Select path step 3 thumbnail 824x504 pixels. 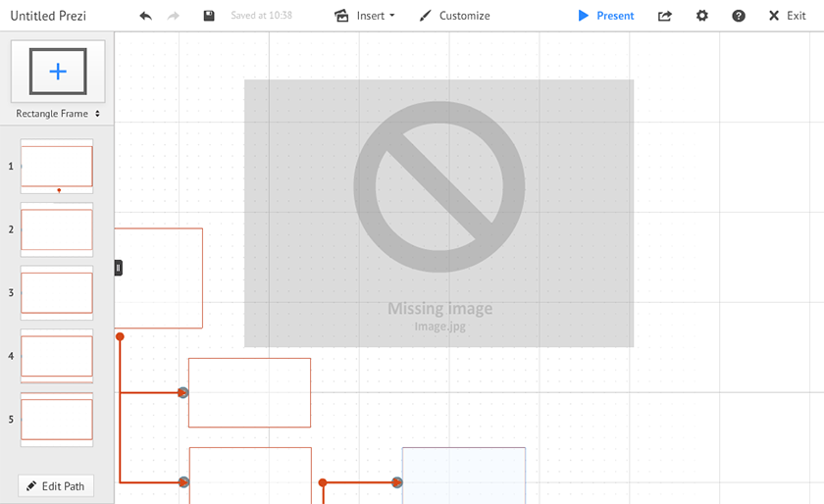pyautogui.click(x=57, y=292)
